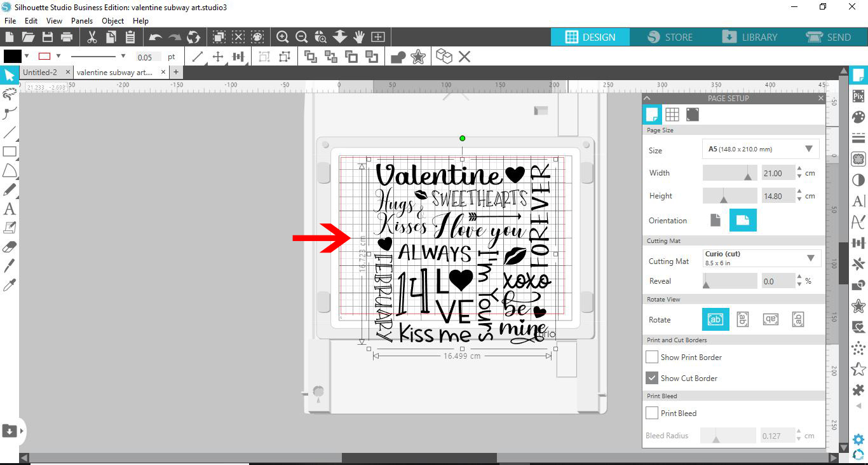Select the unrotated view option
Viewport: 868px width, 465px height.
715,319
